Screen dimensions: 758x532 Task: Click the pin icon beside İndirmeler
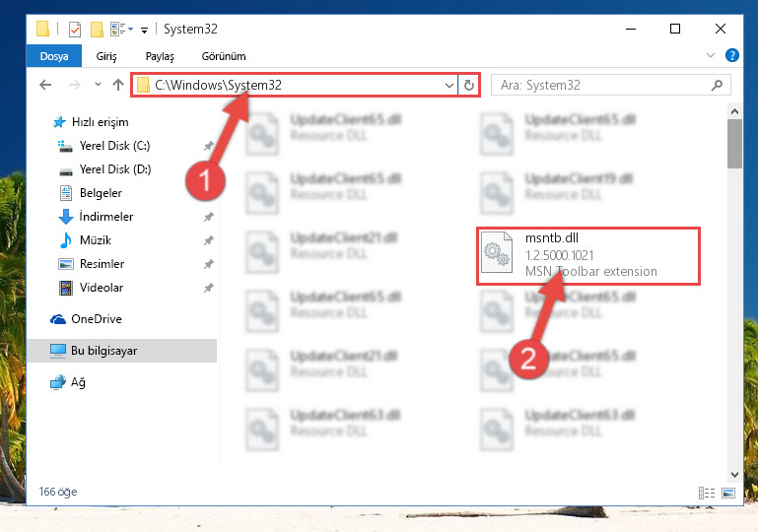click(x=208, y=217)
